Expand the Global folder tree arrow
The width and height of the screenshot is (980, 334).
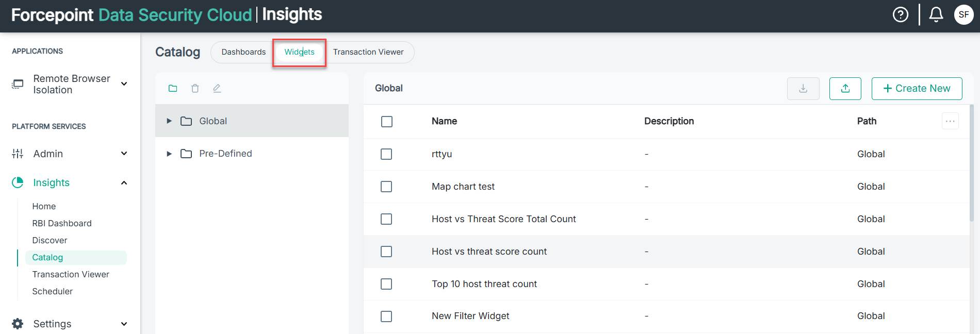point(169,121)
